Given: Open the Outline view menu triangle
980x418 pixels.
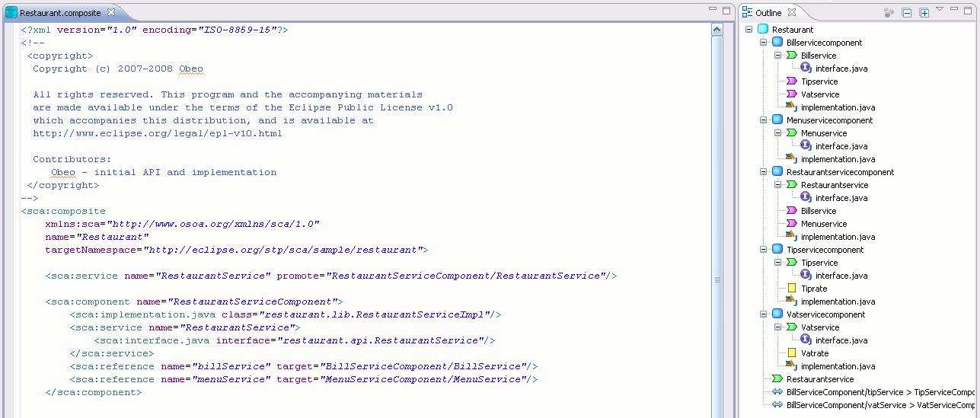Looking at the screenshot, I should click(x=940, y=9).
